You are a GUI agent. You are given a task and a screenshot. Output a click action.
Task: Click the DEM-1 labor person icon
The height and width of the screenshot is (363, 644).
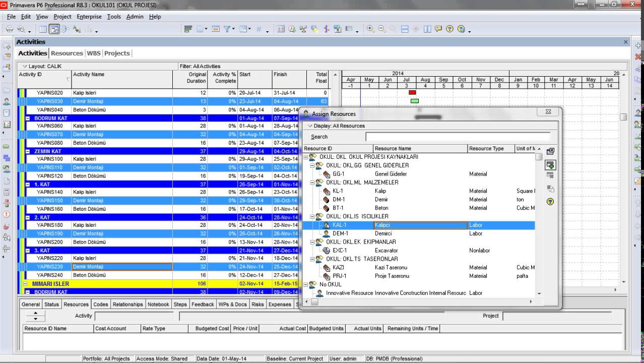(x=327, y=233)
